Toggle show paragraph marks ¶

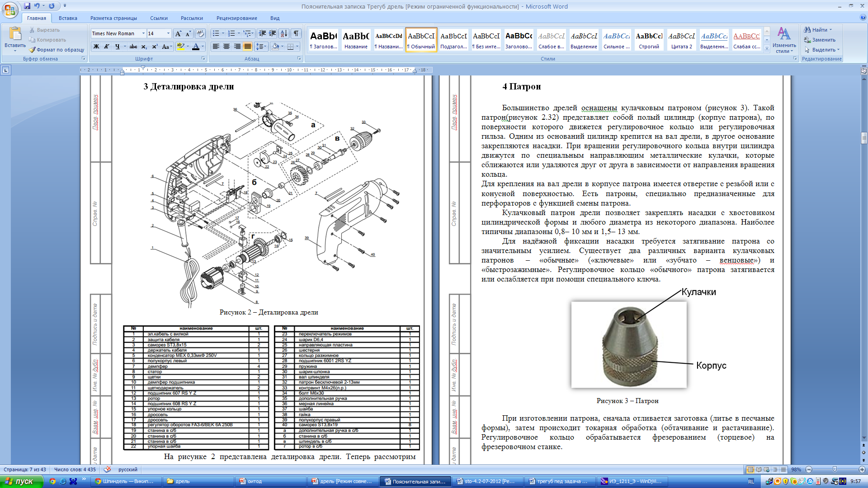pyautogui.click(x=296, y=33)
